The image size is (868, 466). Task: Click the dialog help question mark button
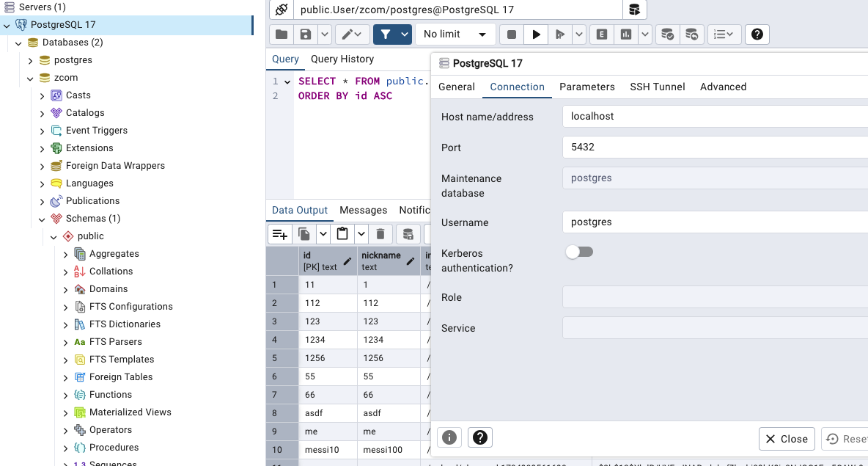tap(480, 437)
